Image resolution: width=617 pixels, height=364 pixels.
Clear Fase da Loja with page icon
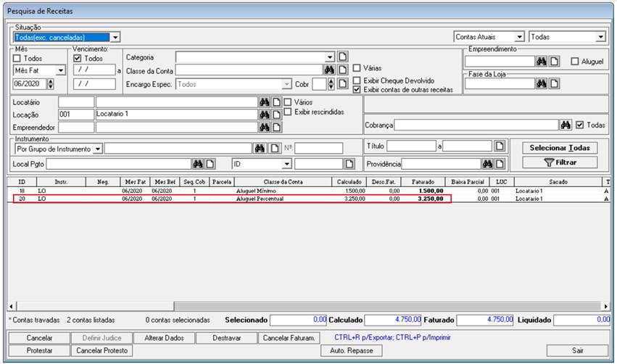click(554, 83)
